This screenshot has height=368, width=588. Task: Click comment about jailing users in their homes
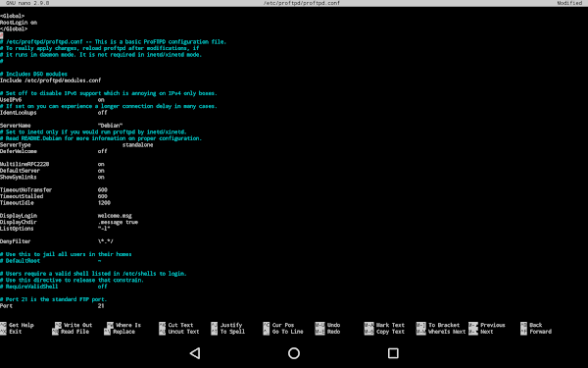(x=66, y=254)
